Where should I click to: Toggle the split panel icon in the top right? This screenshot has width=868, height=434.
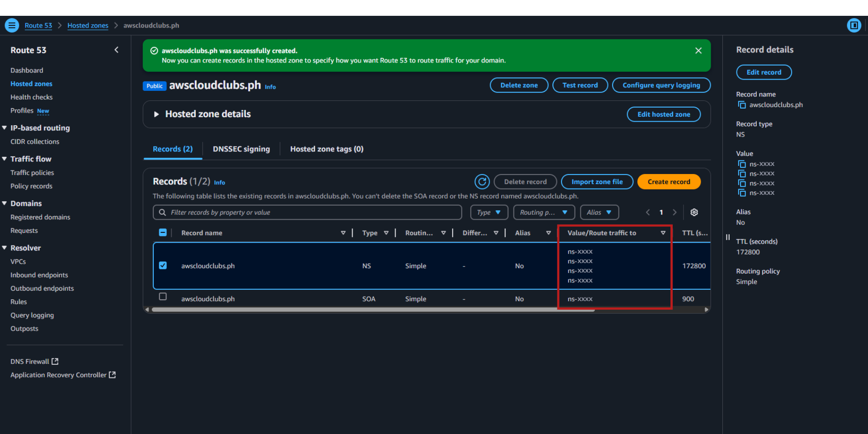click(854, 25)
